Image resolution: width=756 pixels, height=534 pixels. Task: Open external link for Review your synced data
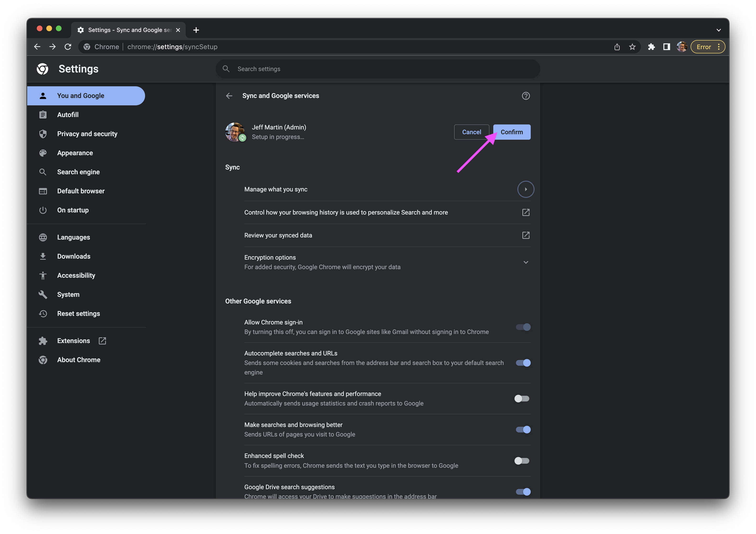526,235
